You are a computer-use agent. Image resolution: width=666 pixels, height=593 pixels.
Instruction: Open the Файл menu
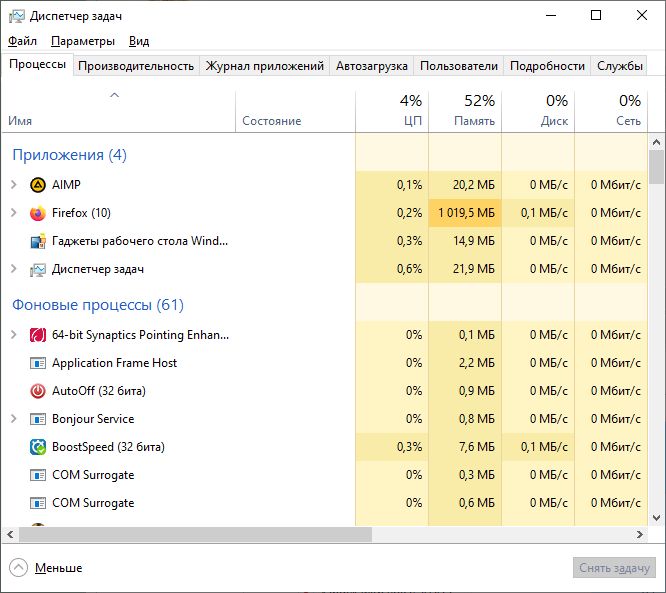(23, 41)
